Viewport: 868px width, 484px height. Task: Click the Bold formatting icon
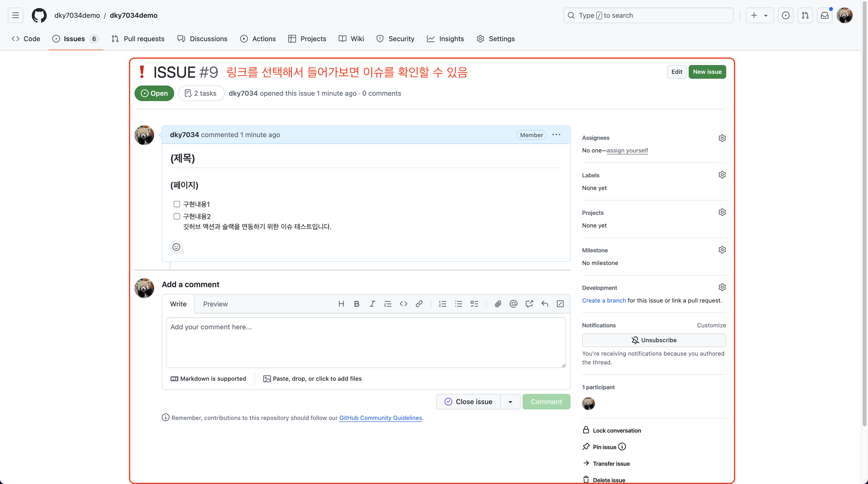click(356, 304)
